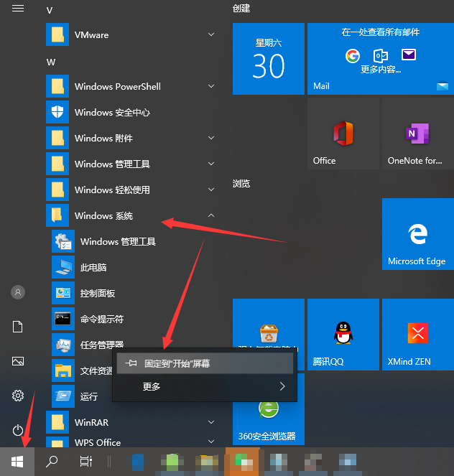The width and height of the screenshot is (454, 476).
Task: Open the Office tile
Action: point(343,134)
